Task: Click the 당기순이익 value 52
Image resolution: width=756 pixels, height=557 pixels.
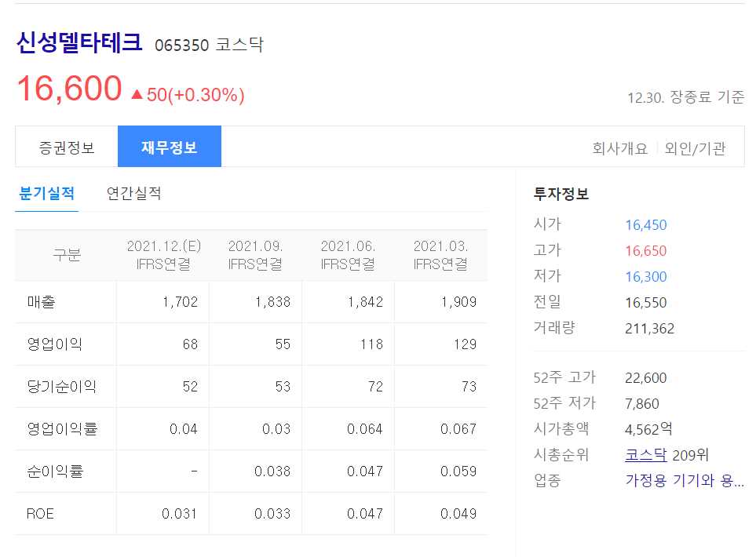Action: pos(190,387)
